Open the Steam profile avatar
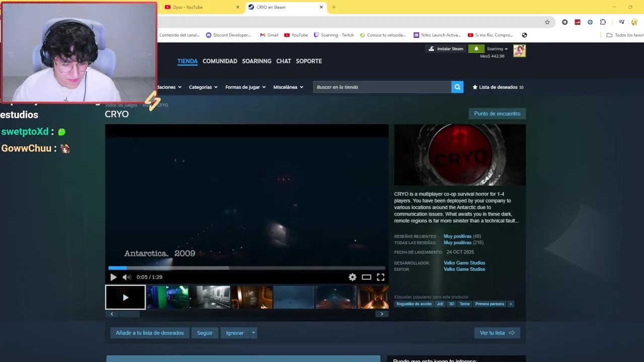Viewport: 644px width, 362px height. [519, 51]
